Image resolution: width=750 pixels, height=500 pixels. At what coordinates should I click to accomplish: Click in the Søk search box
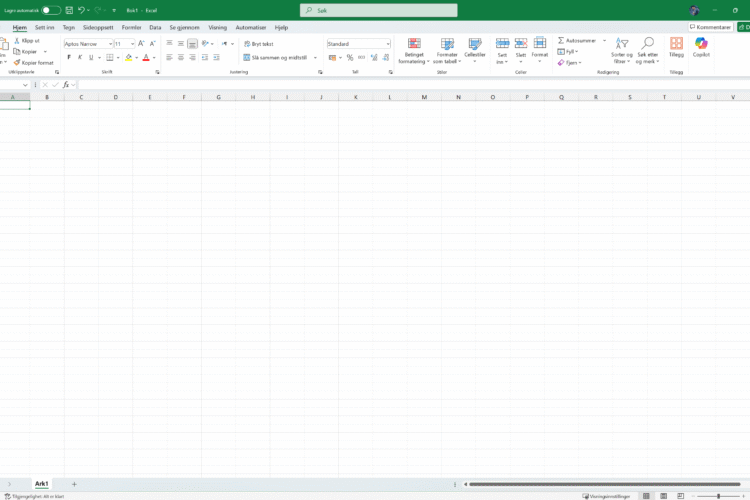click(378, 10)
